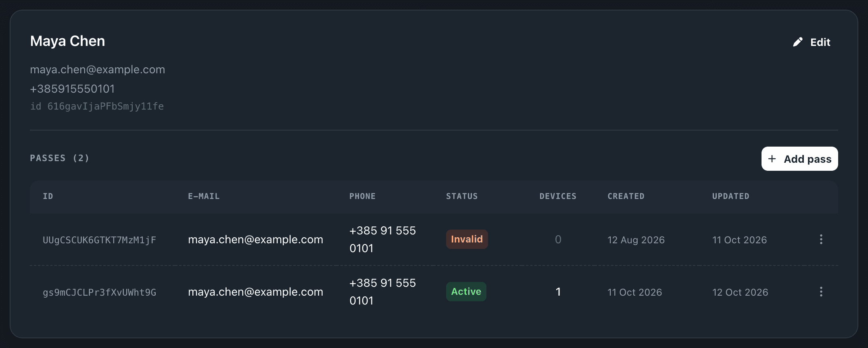The width and height of the screenshot is (868, 348).
Task: Click the DEVICES column header
Action: tap(558, 196)
